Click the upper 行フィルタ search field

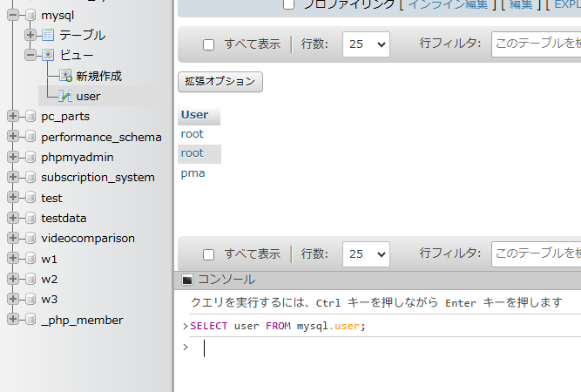point(536,44)
